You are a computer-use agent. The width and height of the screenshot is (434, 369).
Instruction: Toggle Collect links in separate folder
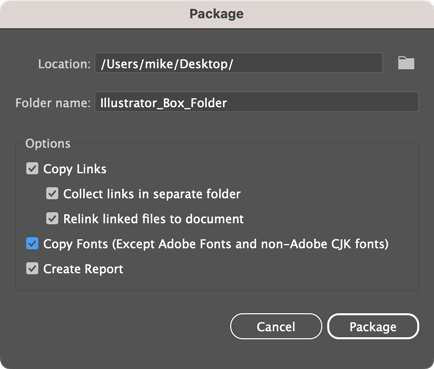52,193
